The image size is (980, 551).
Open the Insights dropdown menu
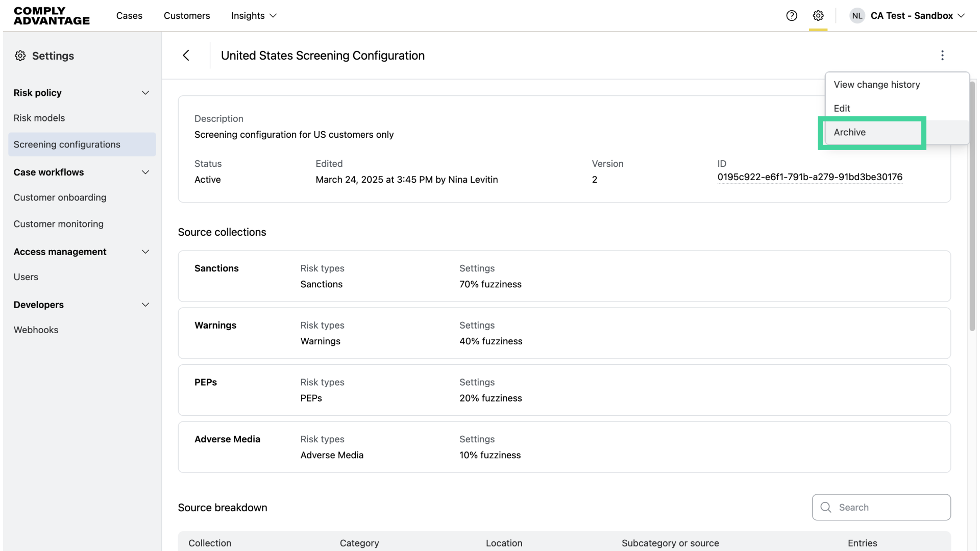[254, 15]
